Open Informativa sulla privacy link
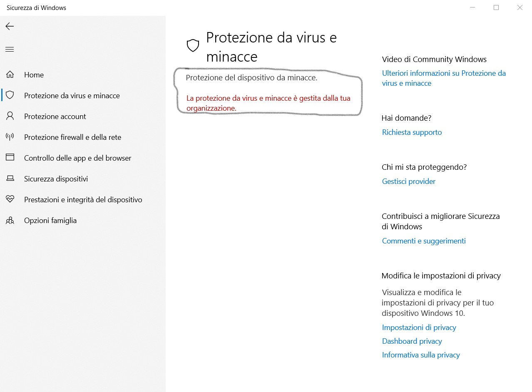Screen dimensions: 532x392 (421, 355)
